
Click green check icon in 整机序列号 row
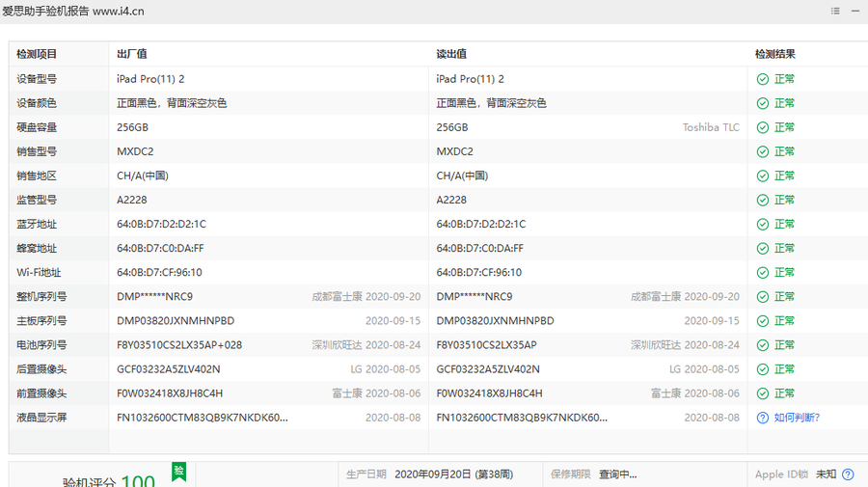pos(763,297)
